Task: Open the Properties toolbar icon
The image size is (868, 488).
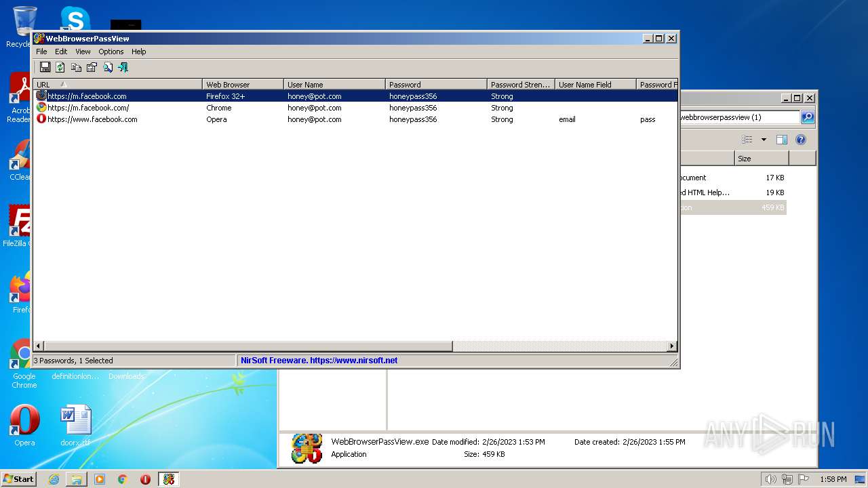Action: (92, 67)
